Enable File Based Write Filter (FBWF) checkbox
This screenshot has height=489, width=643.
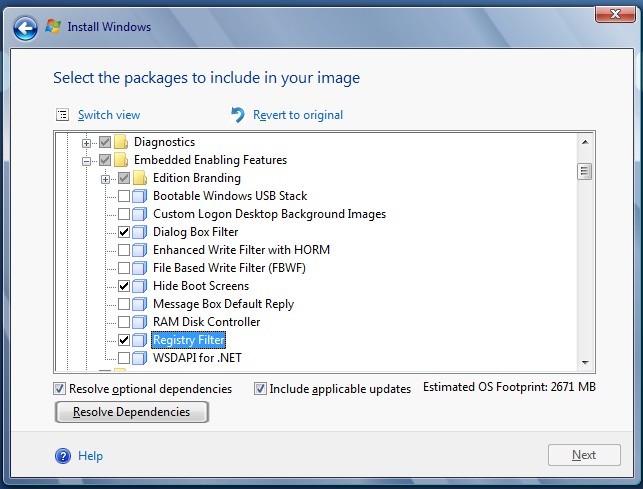(x=124, y=268)
